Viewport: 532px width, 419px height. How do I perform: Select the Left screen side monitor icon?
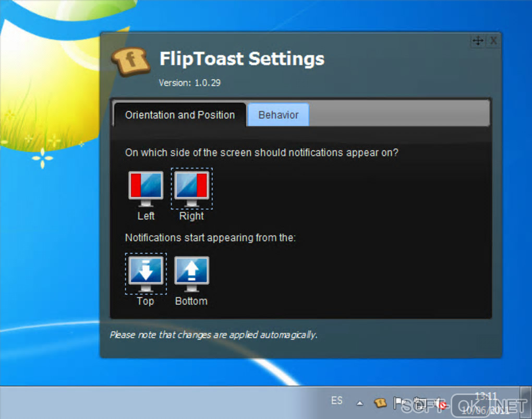[x=146, y=189]
